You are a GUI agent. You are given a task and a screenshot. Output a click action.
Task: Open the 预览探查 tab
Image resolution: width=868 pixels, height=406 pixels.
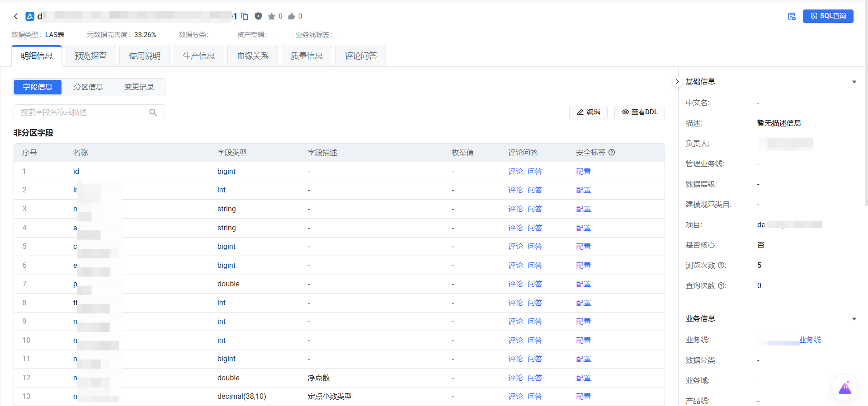tap(90, 56)
